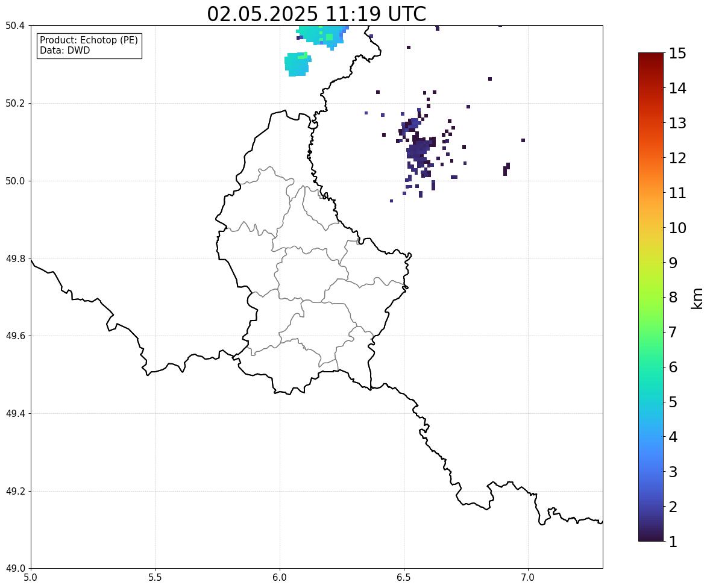Click the longitude axis label '5.0'
Viewport: 710px width, 588px height.
(x=31, y=578)
